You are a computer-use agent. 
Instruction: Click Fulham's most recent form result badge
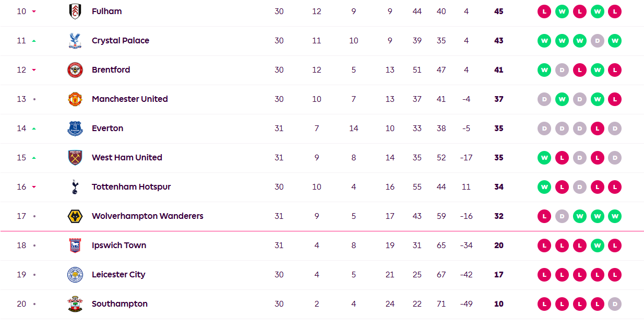tap(615, 11)
